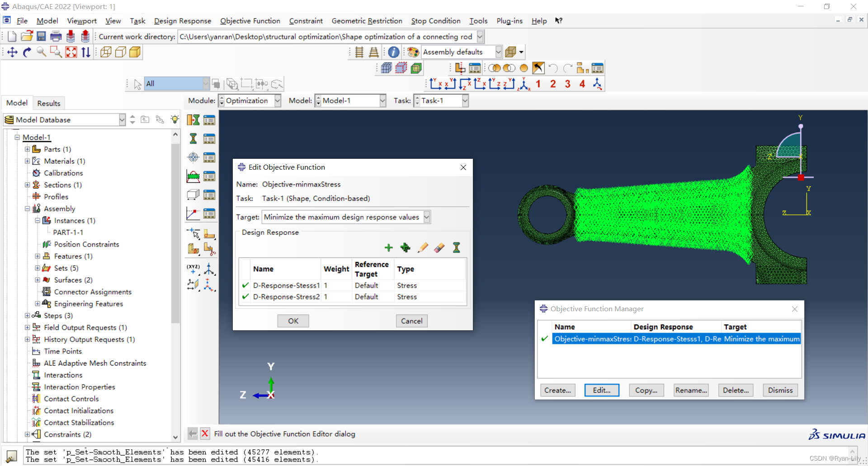
Task: Click the Auto-Fit View icon
Action: 71,52
